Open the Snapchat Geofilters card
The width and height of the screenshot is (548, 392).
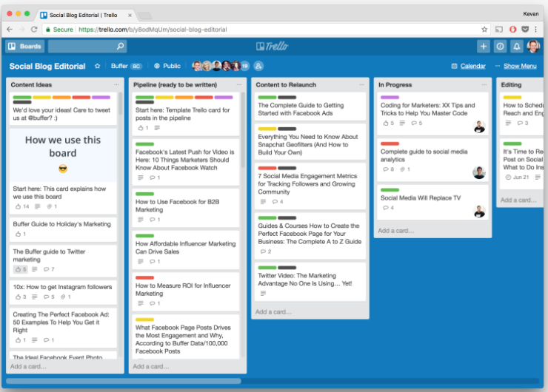tap(310, 142)
